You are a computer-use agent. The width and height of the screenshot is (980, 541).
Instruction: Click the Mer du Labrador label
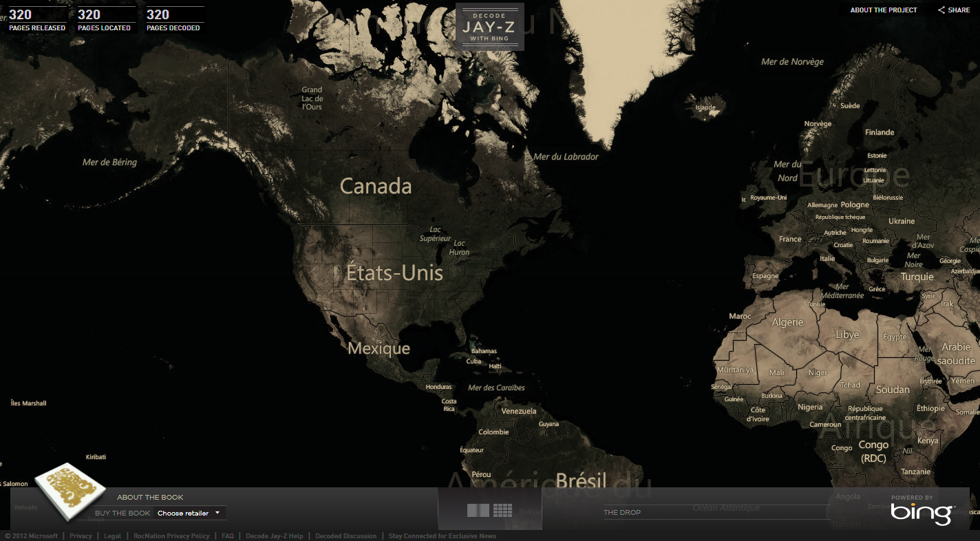point(566,156)
